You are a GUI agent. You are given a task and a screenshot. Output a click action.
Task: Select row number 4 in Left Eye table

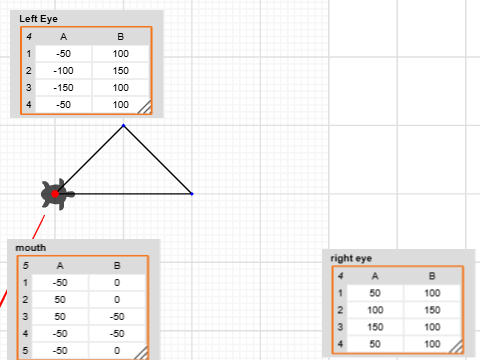(29, 105)
